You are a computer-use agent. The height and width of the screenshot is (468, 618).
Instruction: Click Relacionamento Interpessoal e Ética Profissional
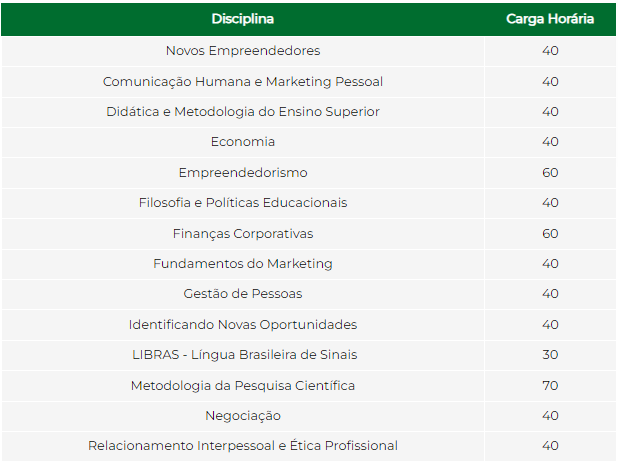pos(243,446)
